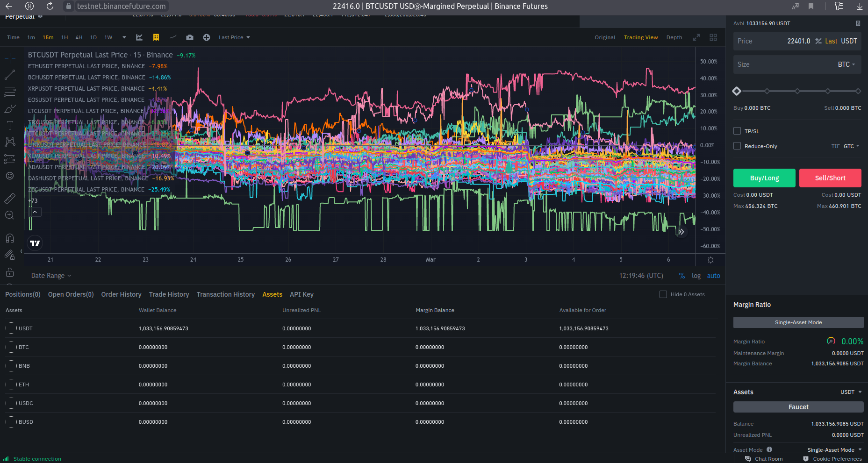868x463 pixels.
Task: Enable the Reduce-Only checkbox
Action: pos(737,146)
